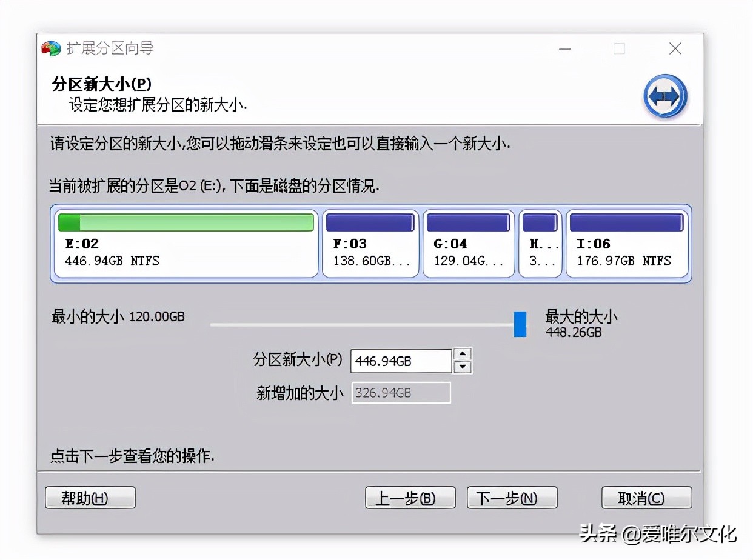Select the F:03 partition block
Viewport: 753px width, 560px height.
370,252
